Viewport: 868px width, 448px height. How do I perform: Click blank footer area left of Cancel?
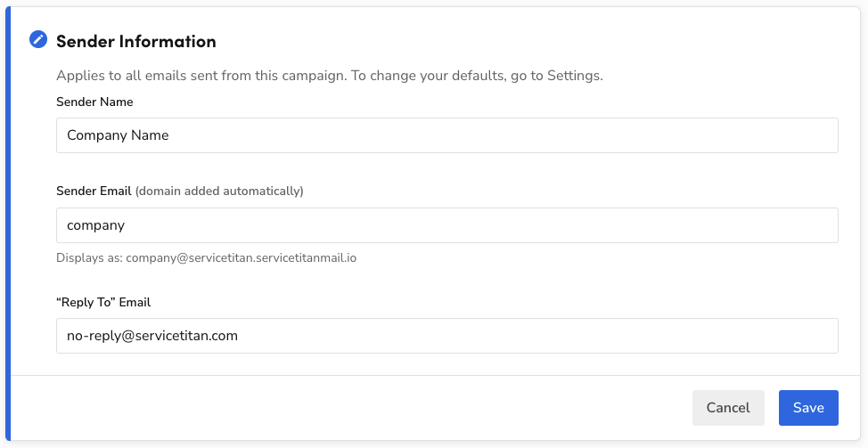[x=356, y=408]
